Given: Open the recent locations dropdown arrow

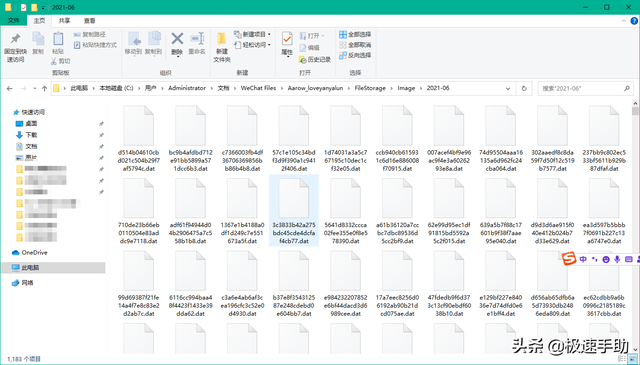Looking at the screenshot, I should click(x=35, y=89).
